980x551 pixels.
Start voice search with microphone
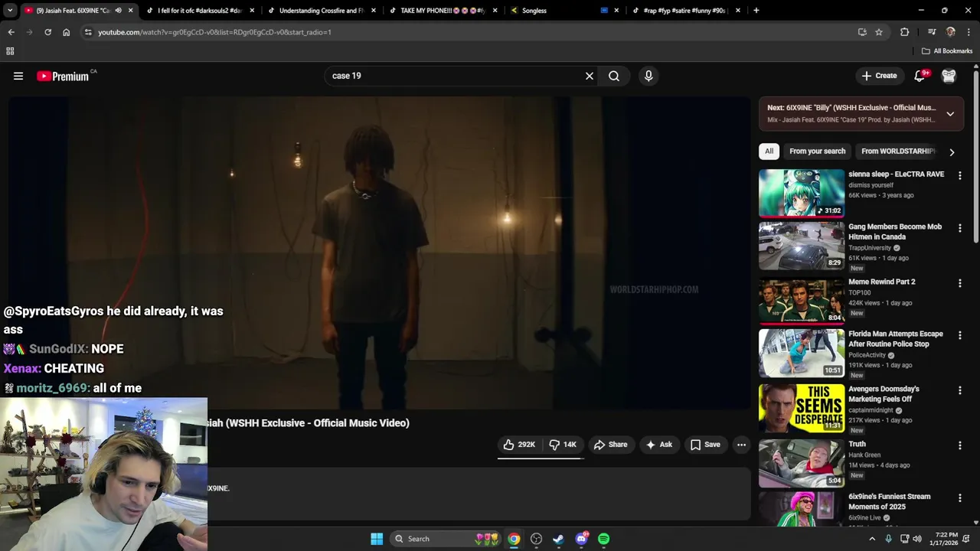[648, 76]
